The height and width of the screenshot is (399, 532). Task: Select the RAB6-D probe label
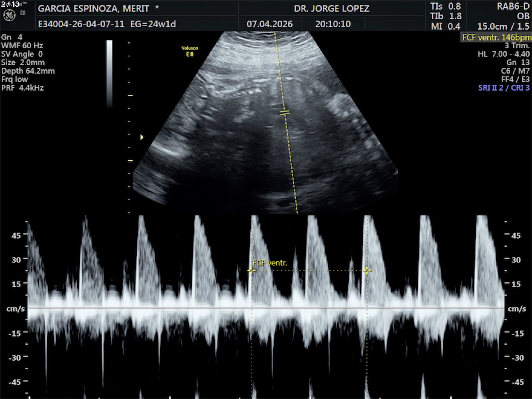pos(513,7)
